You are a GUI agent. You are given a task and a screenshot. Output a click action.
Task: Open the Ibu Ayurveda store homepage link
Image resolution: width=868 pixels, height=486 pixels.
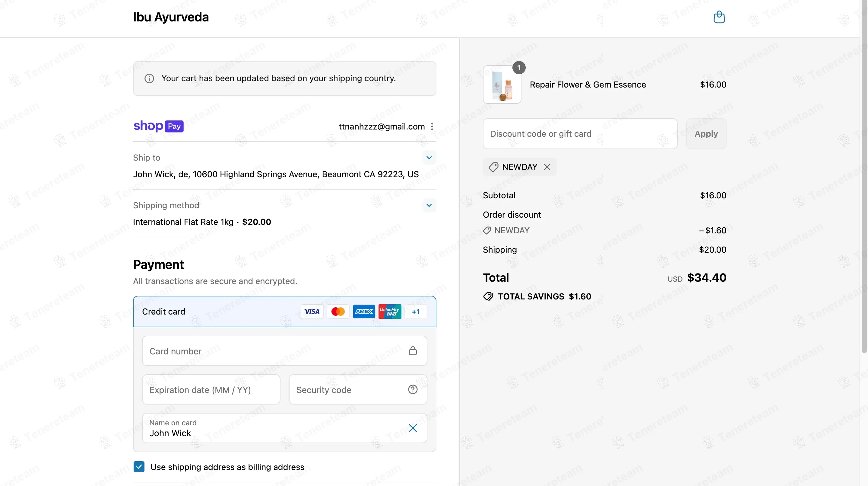click(171, 17)
